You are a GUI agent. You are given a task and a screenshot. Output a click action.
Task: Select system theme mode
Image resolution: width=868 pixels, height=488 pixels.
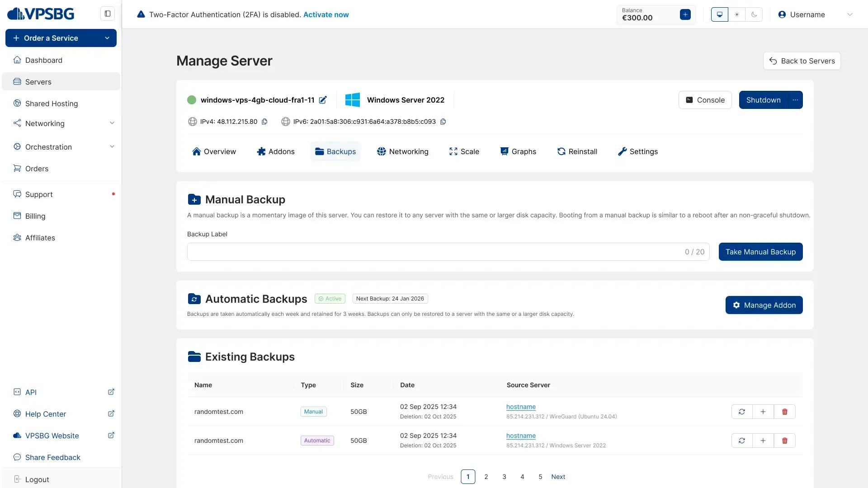point(720,14)
